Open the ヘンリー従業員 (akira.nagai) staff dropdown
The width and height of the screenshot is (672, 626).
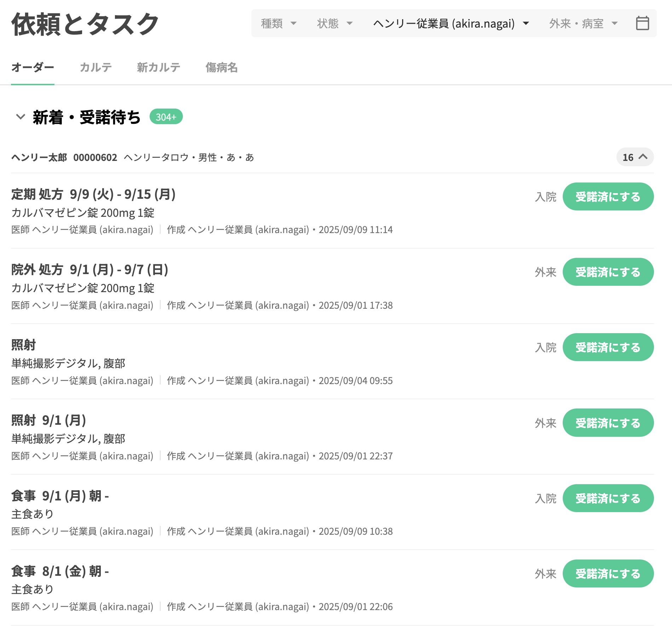pos(451,24)
